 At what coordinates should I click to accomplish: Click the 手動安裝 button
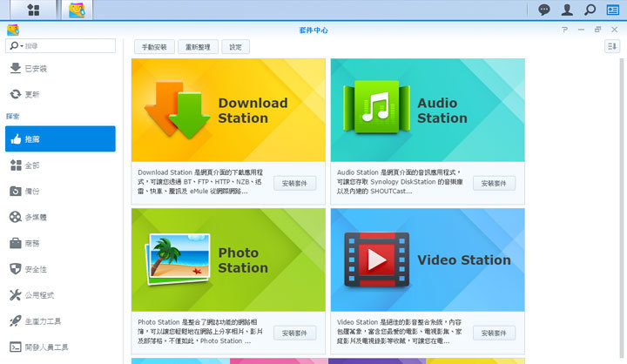click(154, 46)
